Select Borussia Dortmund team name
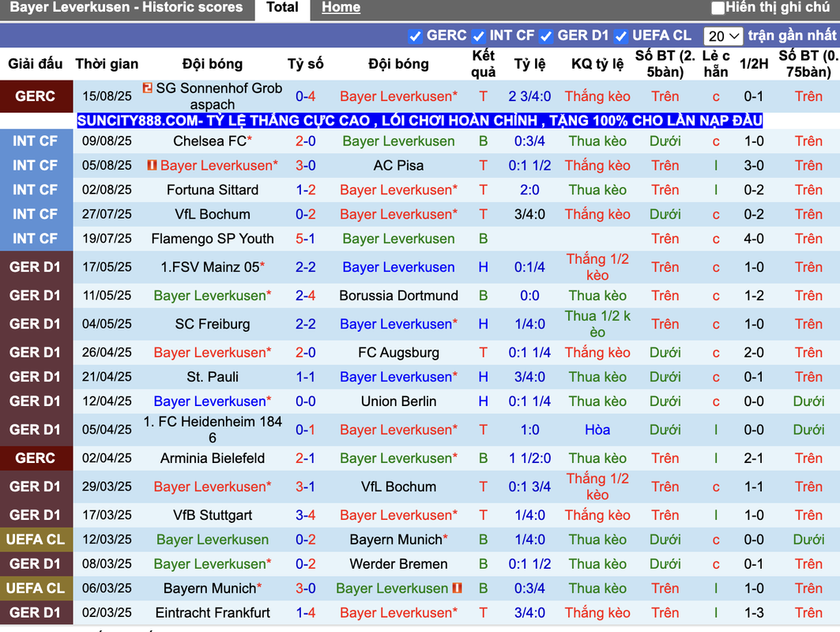The height and width of the screenshot is (632, 840). (398, 295)
